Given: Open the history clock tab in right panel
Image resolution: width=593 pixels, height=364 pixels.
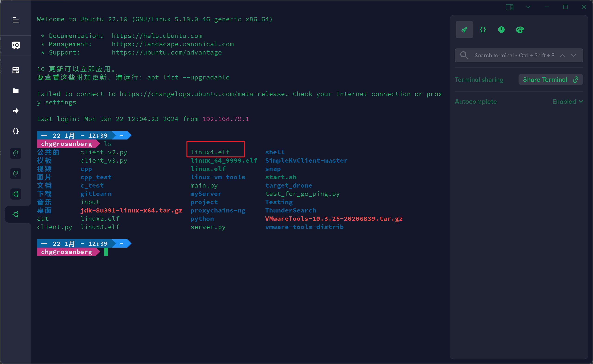Looking at the screenshot, I should coord(501,30).
